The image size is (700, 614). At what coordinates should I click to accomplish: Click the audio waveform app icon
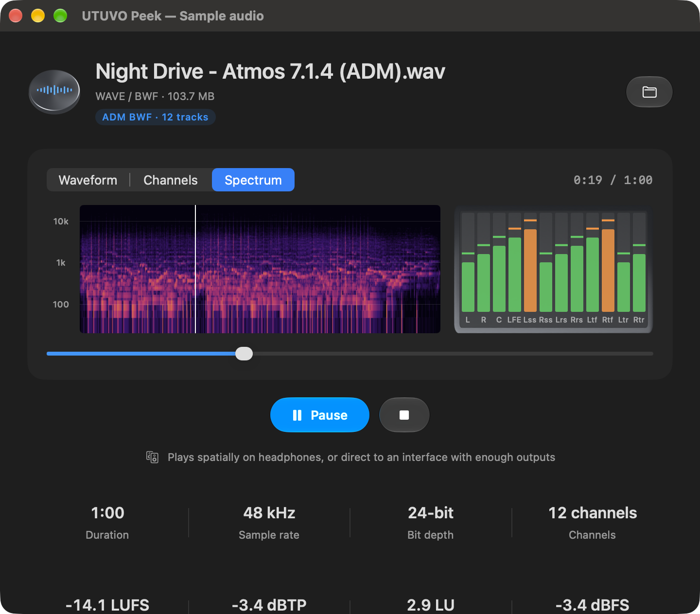tap(54, 92)
